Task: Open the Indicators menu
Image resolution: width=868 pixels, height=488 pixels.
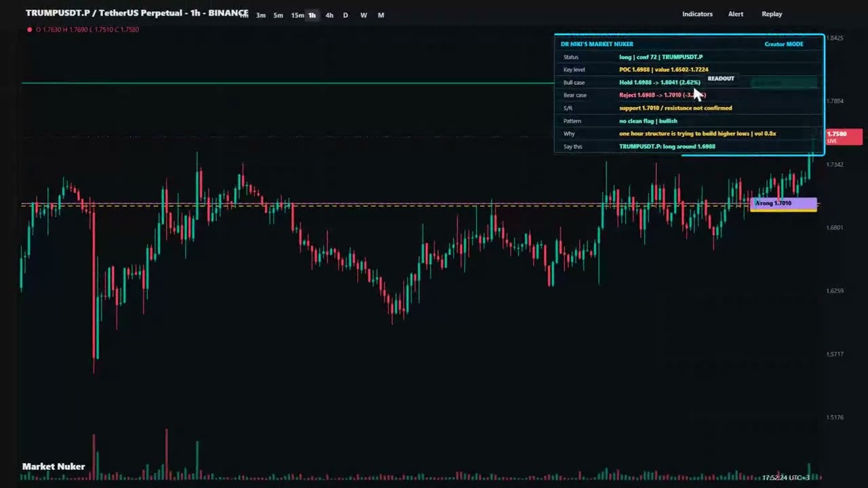Action: tap(697, 14)
